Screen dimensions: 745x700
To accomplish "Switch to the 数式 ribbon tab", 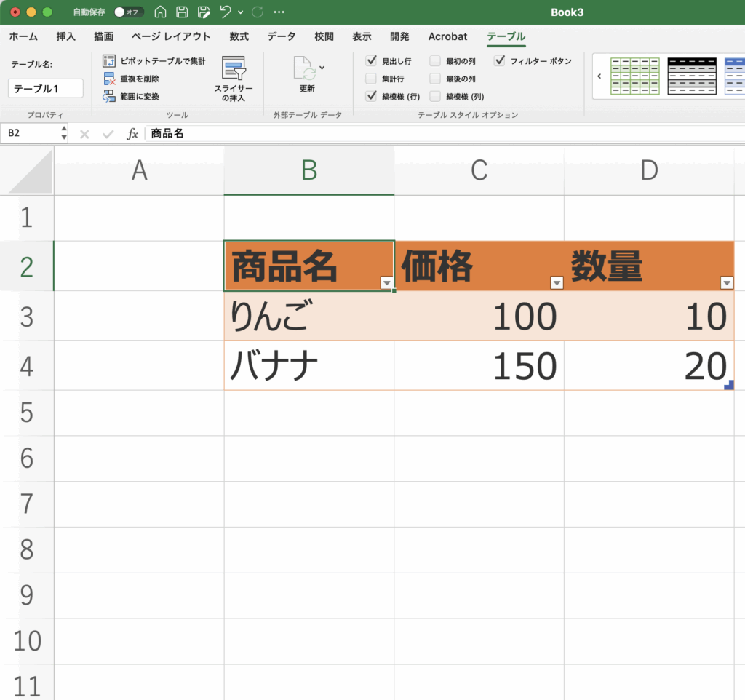I will [x=239, y=36].
